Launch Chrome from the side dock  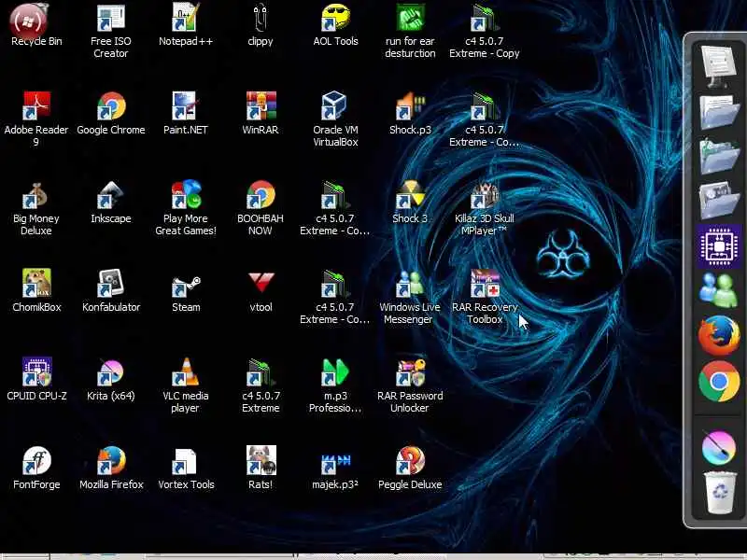pos(719,381)
